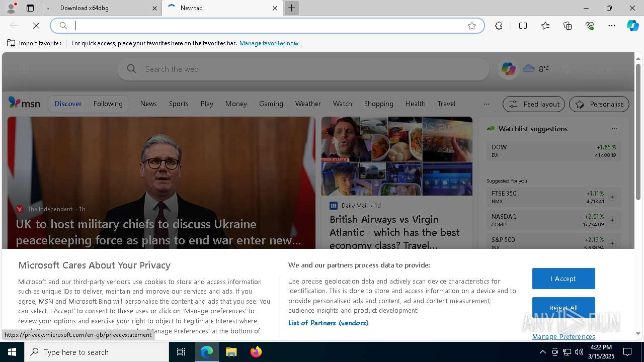Click the Search the web box
Image resolution: width=644 pixels, height=362 pixels.
[x=303, y=69]
